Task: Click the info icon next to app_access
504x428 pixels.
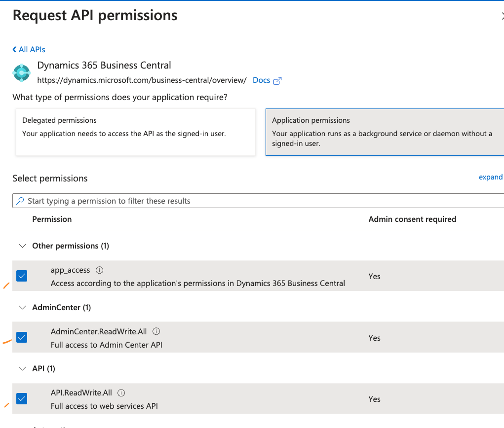Action: 99,270
